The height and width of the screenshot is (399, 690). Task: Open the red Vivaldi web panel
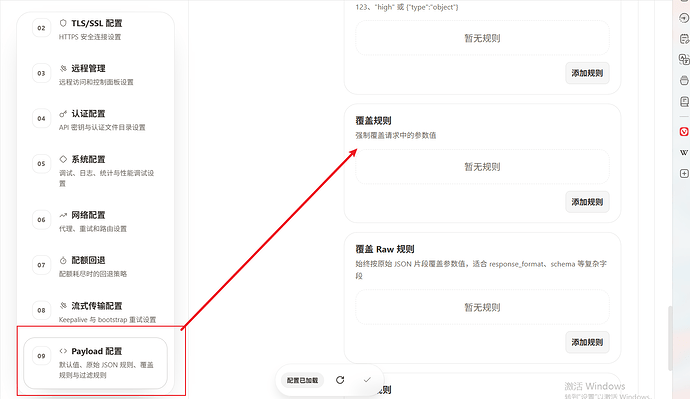pyautogui.click(x=684, y=132)
